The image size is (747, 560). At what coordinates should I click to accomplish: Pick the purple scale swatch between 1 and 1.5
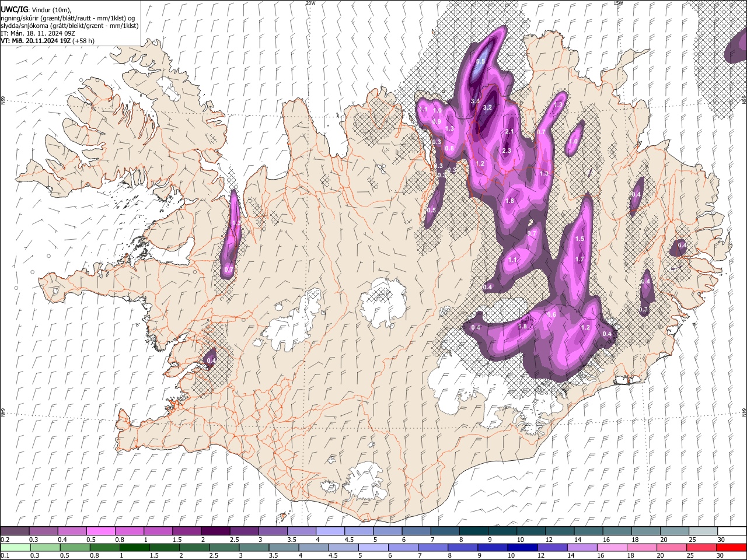click(x=158, y=531)
